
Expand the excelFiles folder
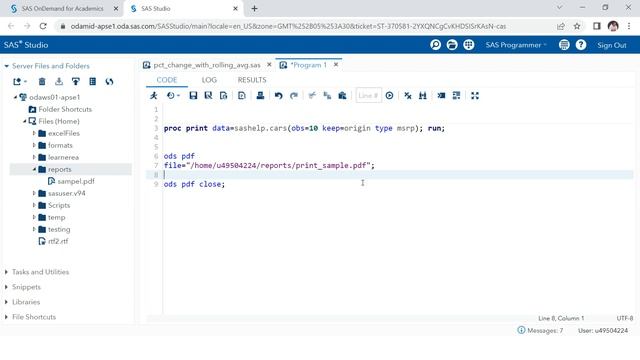[34, 133]
